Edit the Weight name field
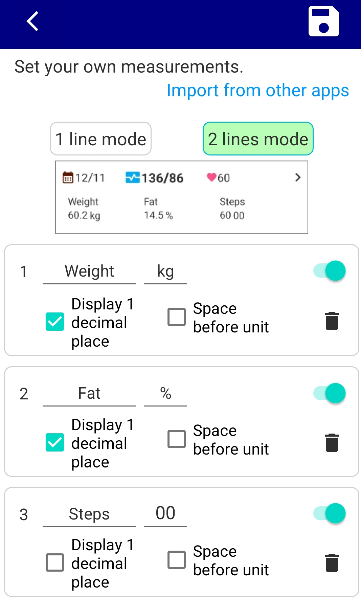The height and width of the screenshot is (599, 361). coord(89,272)
